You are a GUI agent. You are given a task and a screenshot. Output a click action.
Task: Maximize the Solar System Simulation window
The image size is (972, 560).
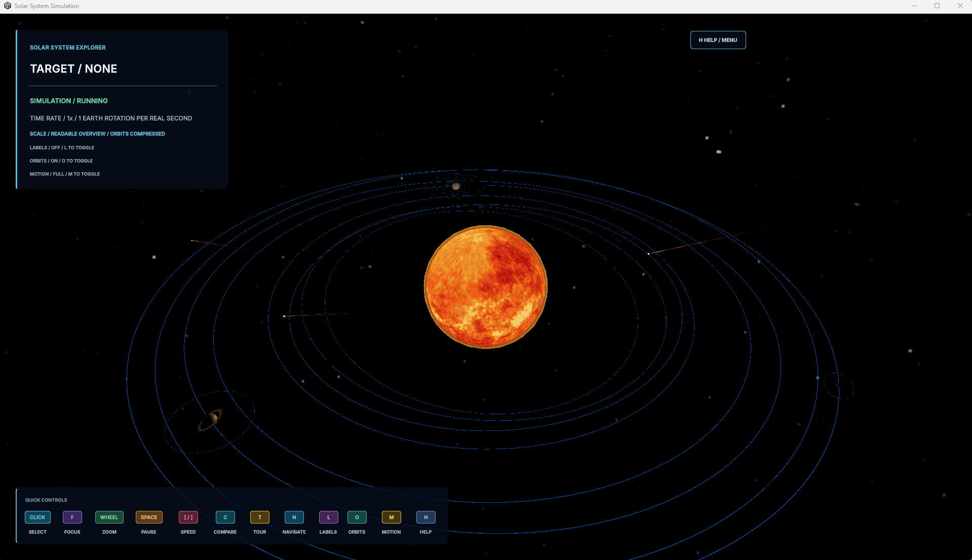point(937,6)
